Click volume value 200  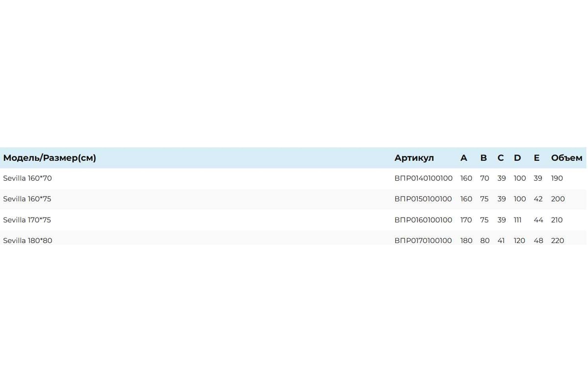point(558,199)
